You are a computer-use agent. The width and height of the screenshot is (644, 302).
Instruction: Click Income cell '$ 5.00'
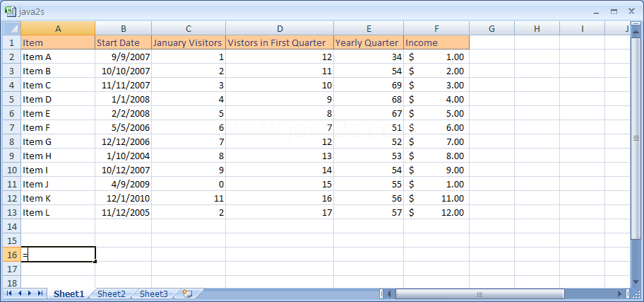tap(436, 114)
